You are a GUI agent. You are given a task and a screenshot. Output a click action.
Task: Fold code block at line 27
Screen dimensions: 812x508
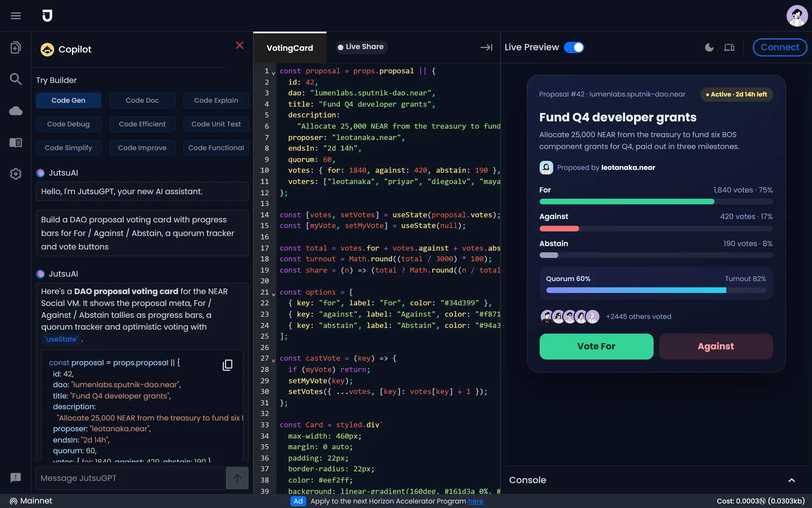tap(274, 360)
